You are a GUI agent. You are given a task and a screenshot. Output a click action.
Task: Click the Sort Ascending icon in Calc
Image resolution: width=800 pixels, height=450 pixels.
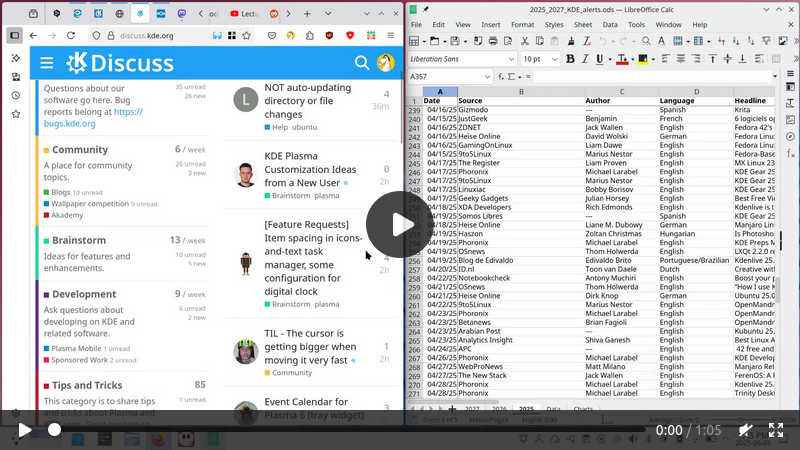click(736, 41)
